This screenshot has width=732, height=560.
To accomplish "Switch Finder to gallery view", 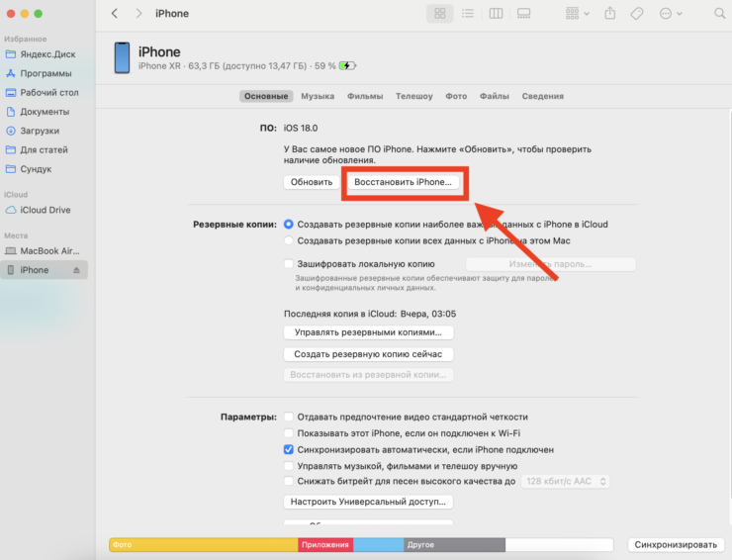I will click(x=524, y=14).
